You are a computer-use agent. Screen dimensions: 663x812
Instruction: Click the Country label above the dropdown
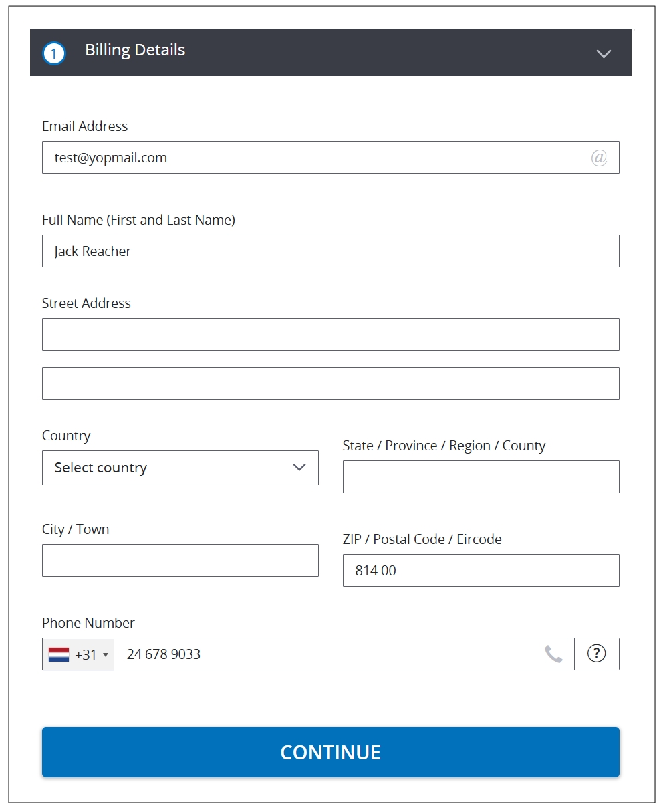(x=66, y=436)
